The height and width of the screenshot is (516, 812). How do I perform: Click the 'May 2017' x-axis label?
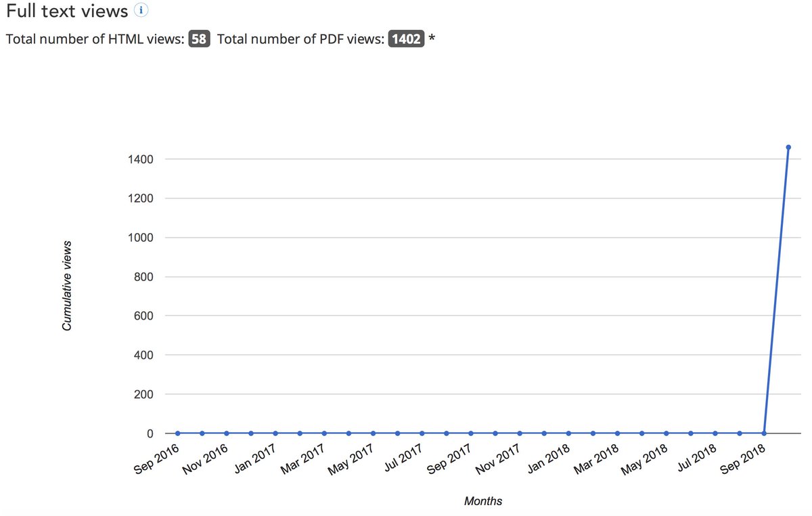[351, 459]
